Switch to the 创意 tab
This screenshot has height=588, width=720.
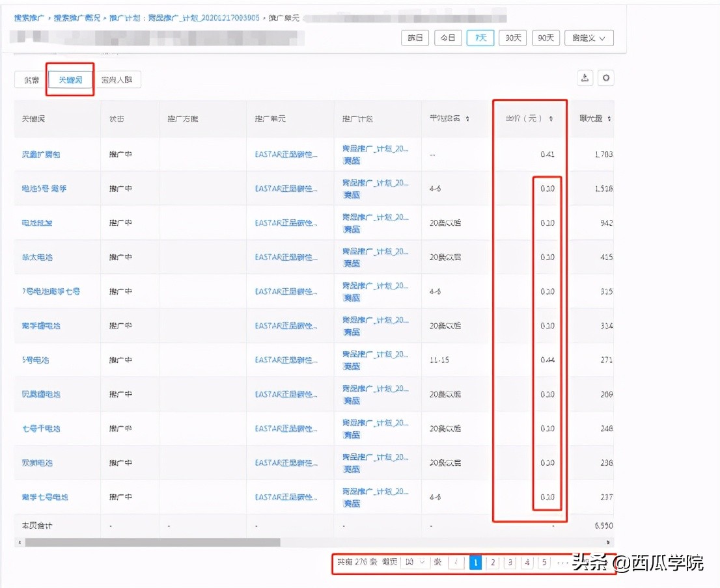pyautogui.click(x=31, y=80)
